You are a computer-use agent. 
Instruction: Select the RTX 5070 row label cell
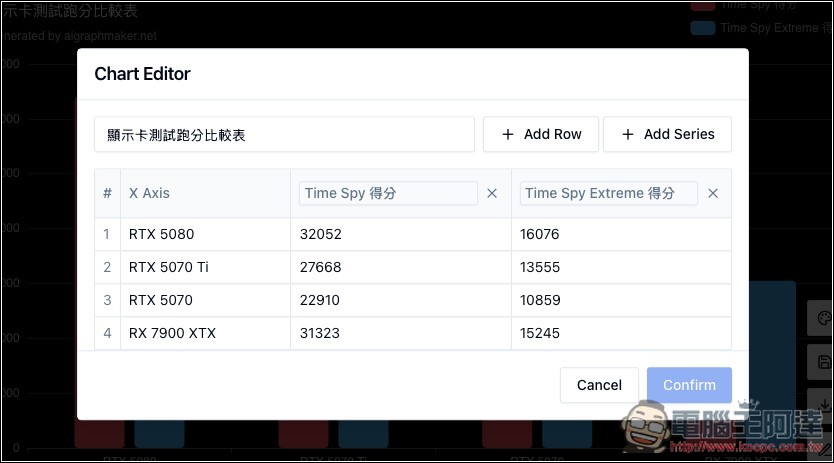[x=205, y=300]
